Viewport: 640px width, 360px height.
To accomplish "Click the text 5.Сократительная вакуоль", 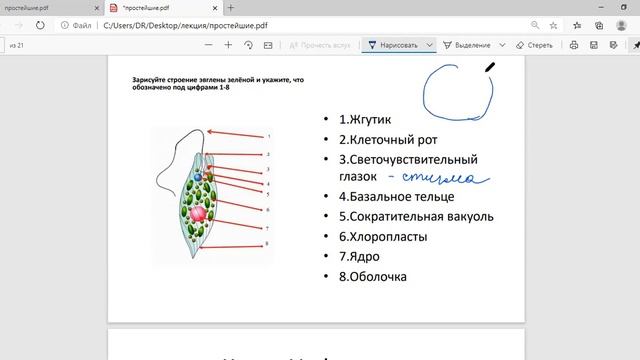I will coord(416,216).
